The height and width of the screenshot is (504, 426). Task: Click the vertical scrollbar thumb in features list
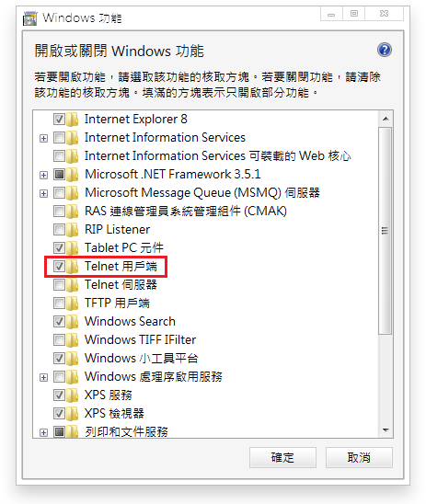point(385,231)
